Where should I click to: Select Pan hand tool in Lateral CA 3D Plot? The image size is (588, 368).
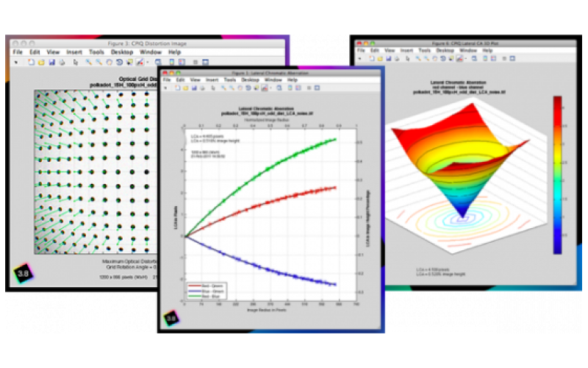(x=434, y=59)
